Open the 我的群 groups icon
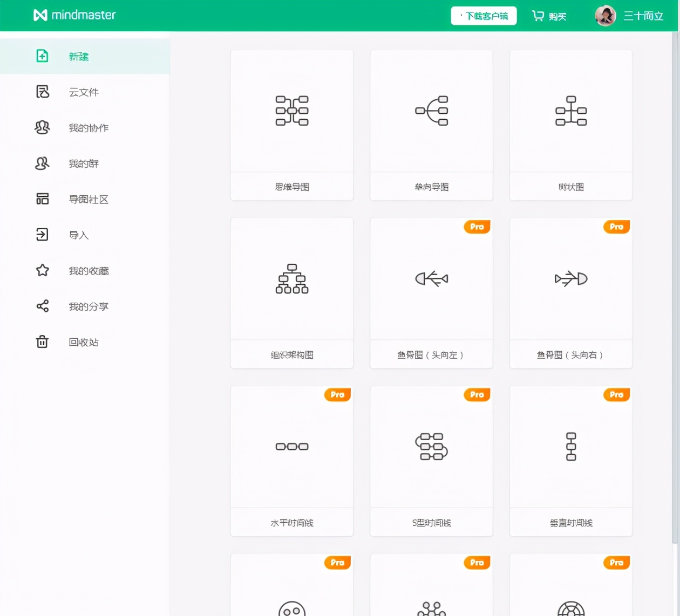The width and height of the screenshot is (680, 616). [x=42, y=163]
